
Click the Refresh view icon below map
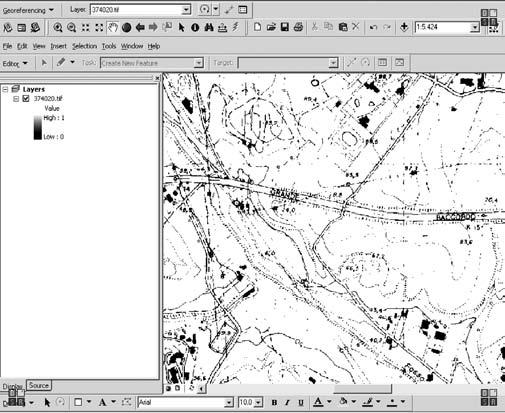pos(191,389)
